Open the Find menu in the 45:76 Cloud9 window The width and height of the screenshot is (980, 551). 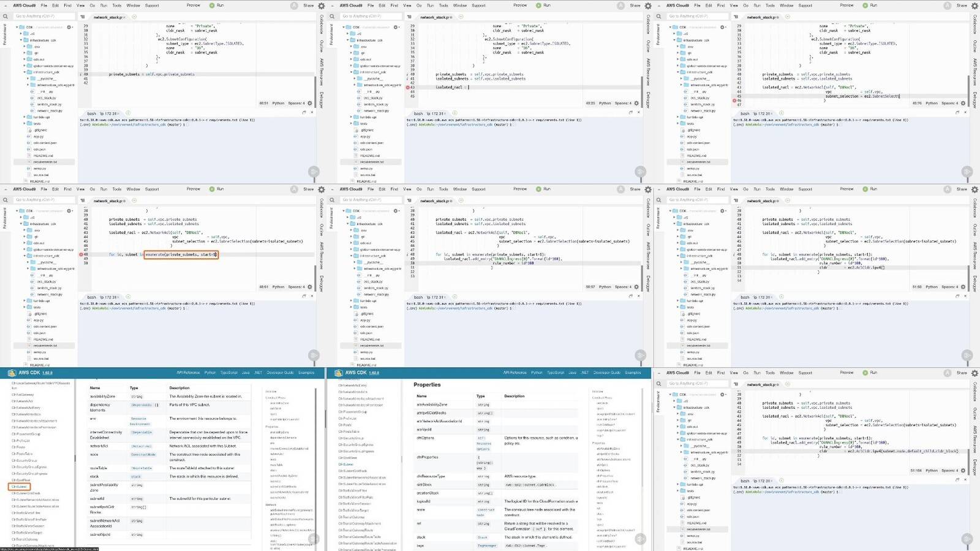[x=721, y=6]
